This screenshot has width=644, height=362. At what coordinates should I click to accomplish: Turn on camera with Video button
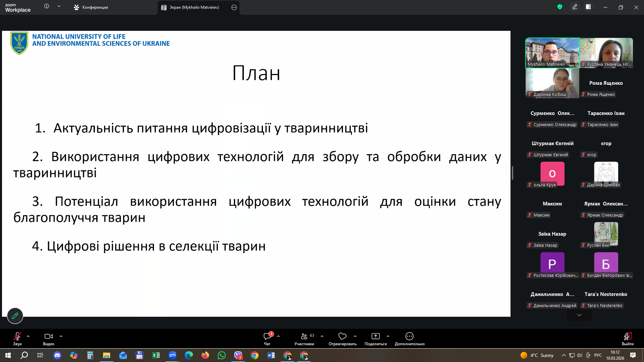49,337
